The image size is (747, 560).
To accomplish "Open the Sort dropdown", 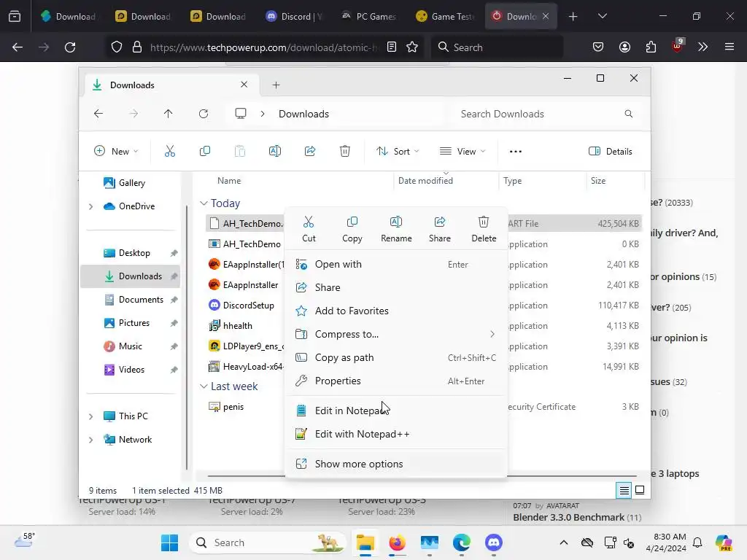I will (398, 152).
